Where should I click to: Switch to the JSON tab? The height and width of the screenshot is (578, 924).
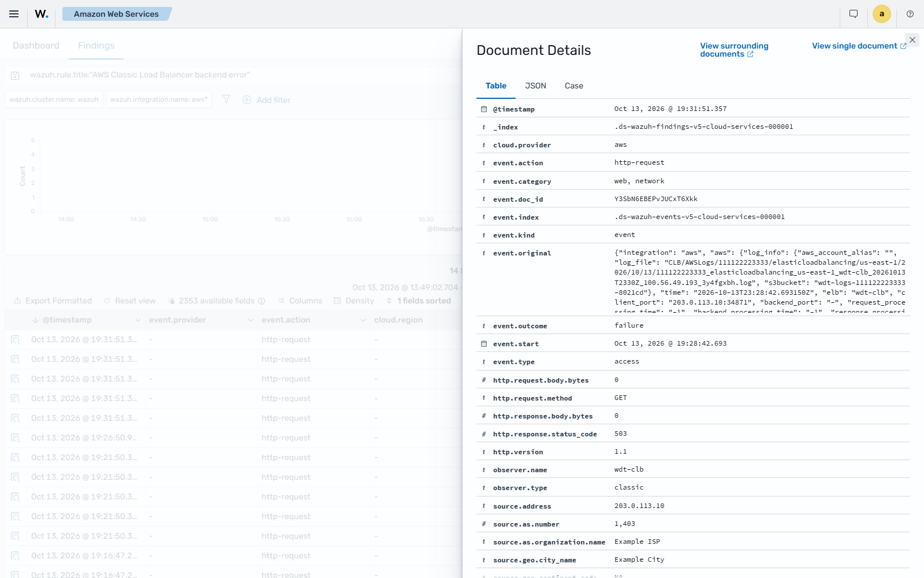535,86
